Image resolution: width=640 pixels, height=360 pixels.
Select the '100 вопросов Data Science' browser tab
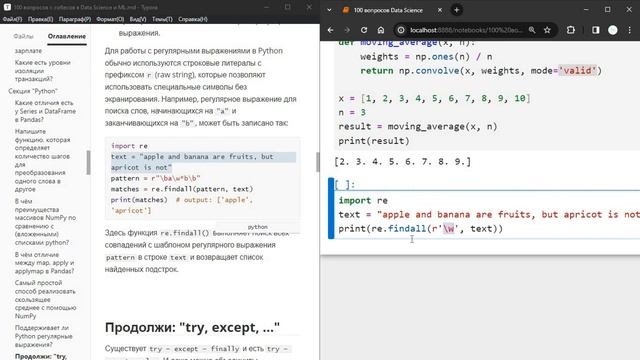point(388,10)
